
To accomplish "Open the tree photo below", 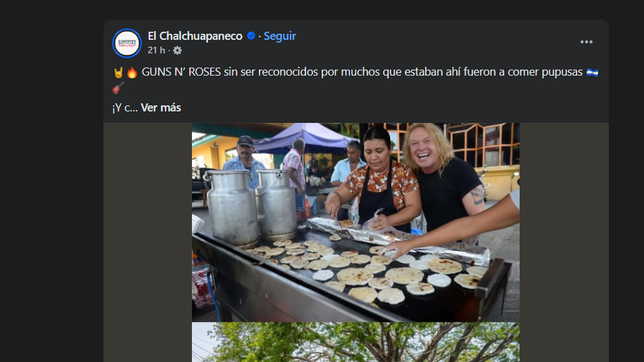I will [x=355, y=342].
